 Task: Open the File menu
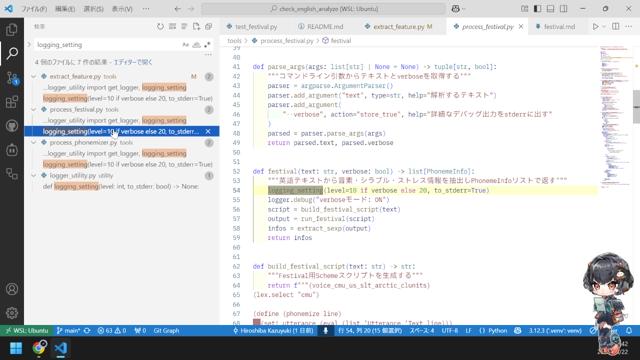coord(34,9)
